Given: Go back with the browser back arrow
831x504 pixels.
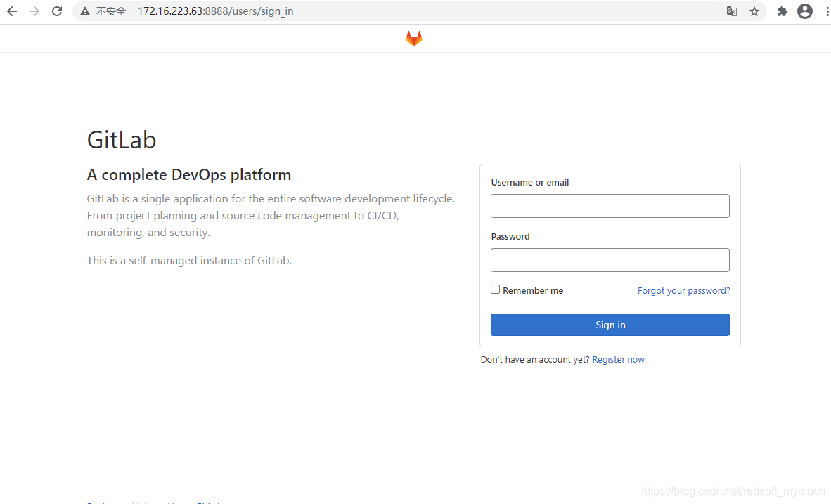Looking at the screenshot, I should [12, 11].
